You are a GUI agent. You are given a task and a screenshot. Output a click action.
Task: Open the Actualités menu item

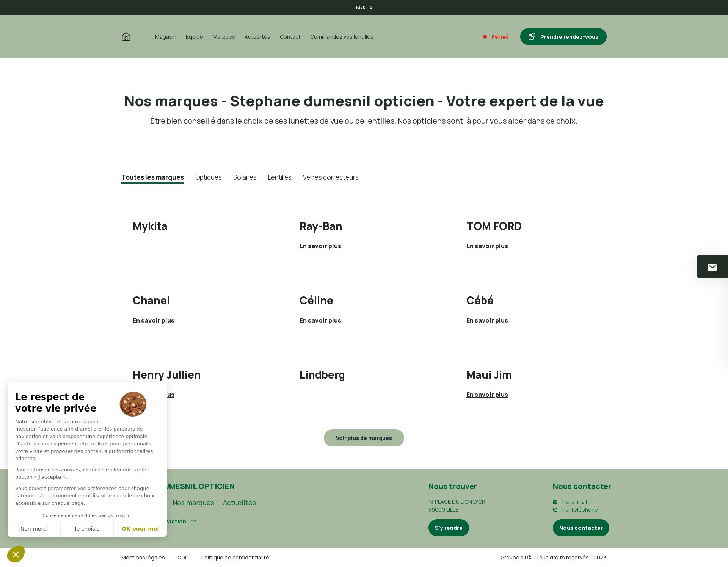pos(257,37)
